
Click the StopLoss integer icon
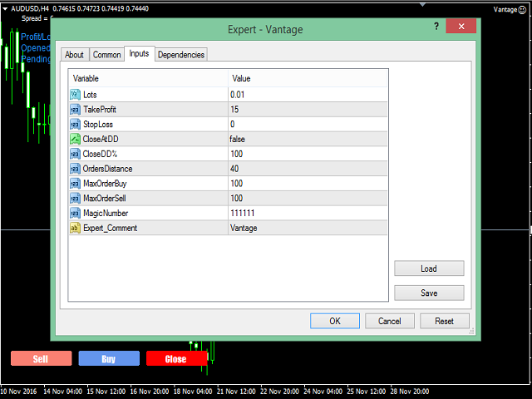point(75,125)
